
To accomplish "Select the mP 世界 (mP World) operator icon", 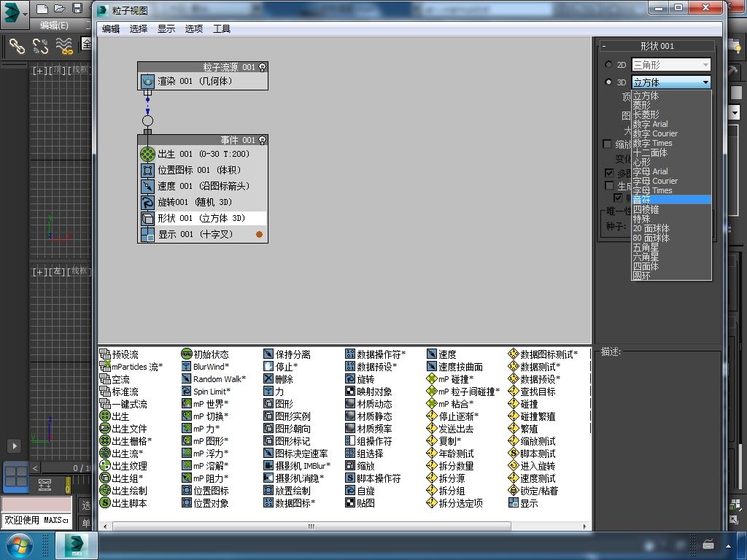I will click(x=187, y=403).
